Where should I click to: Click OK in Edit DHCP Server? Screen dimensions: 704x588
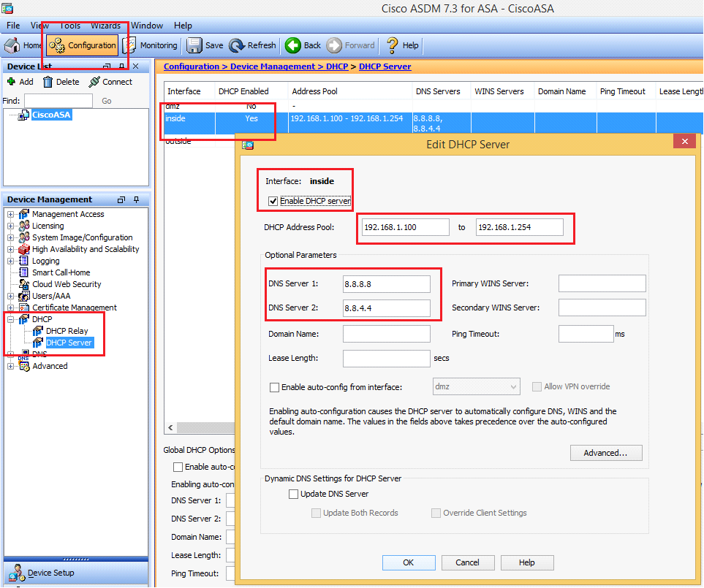point(409,562)
